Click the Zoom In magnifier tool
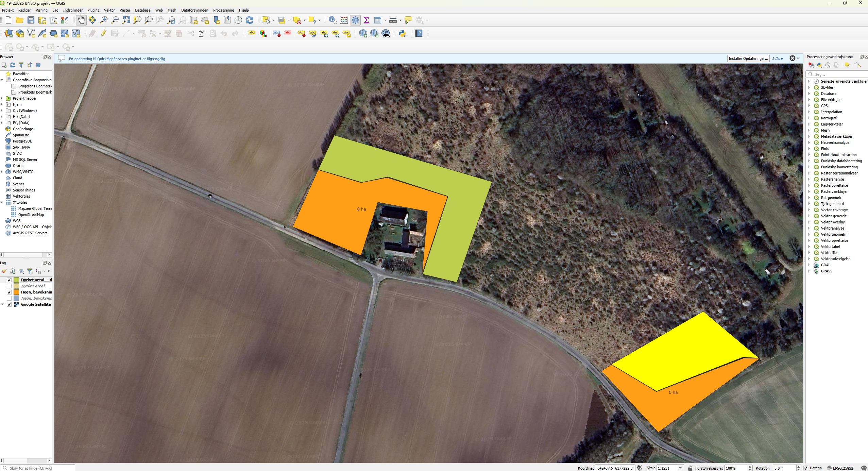 point(103,20)
